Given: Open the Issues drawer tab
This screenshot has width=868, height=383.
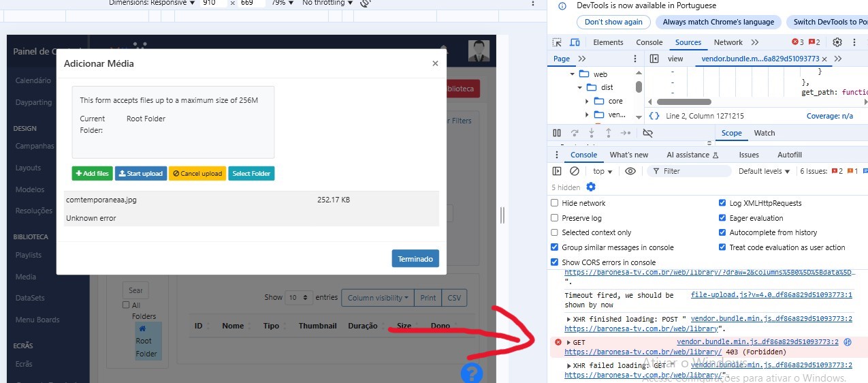Looking at the screenshot, I should coord(749,155).
